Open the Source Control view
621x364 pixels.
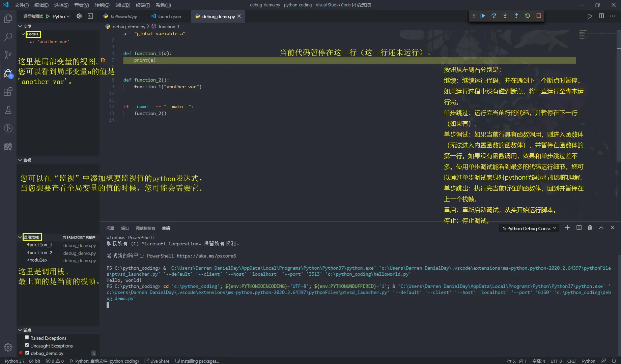(8, 55)
